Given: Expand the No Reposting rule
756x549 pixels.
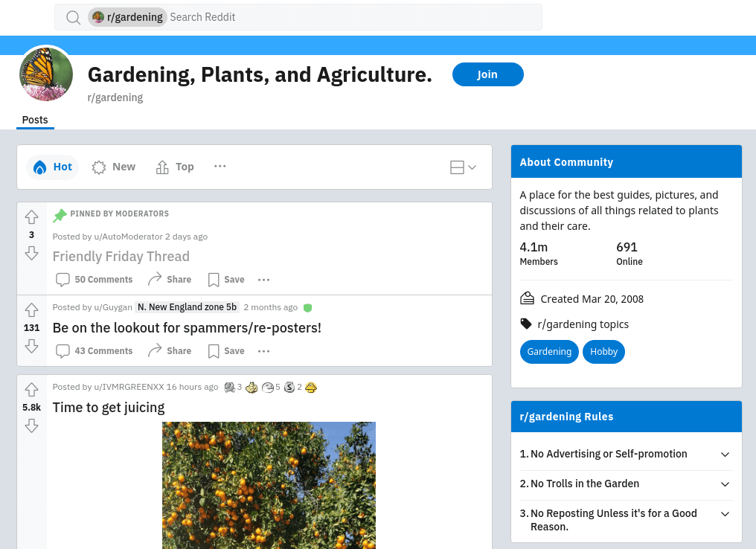Looking at the screenshot, I should (x=725, y=514).
